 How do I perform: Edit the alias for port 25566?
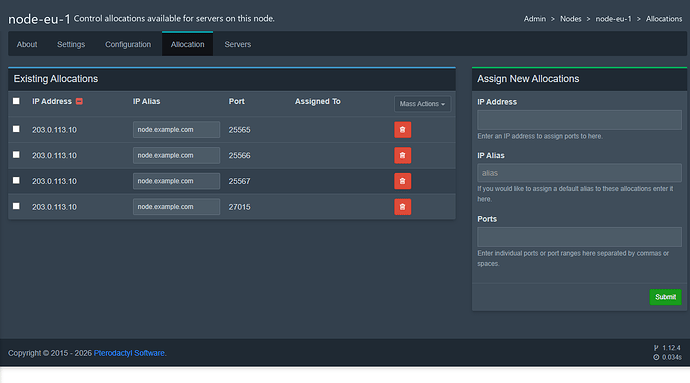pyautogui.click(x=176, y=155)
